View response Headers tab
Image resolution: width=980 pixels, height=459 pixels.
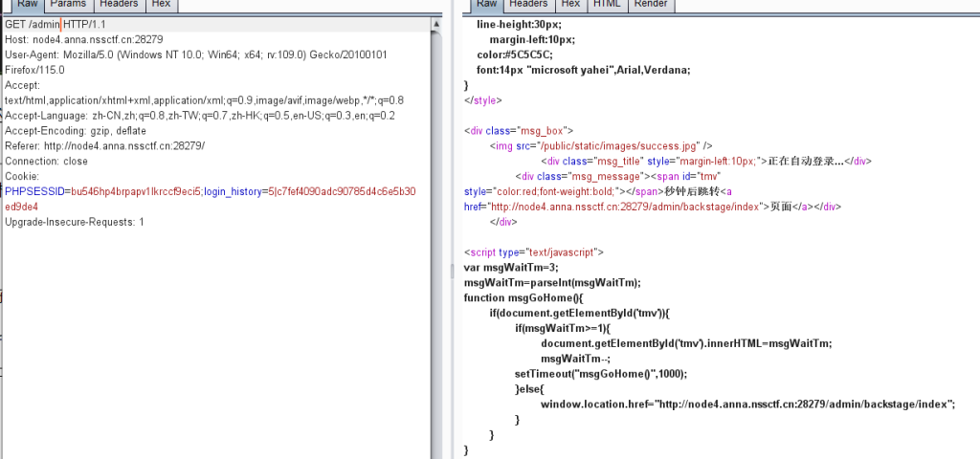pyautogui.click(x=528, y=5)
